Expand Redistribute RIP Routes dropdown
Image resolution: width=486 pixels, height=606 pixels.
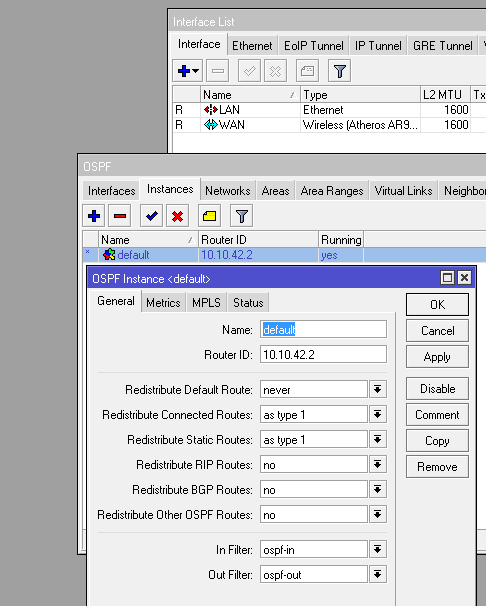[377, 464]
